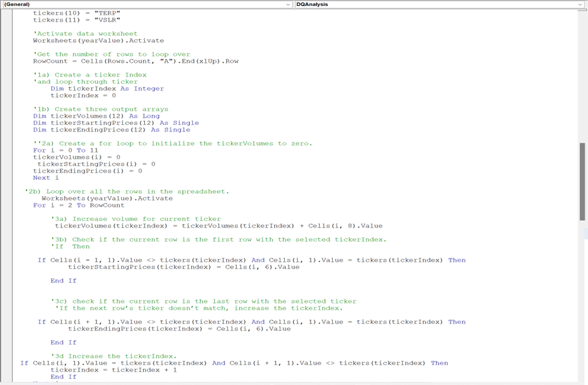Screen dimensions: 588x385
Task: Place cursor in tickers(10) = "TERP" line
Action: click(x=78, y=13)
